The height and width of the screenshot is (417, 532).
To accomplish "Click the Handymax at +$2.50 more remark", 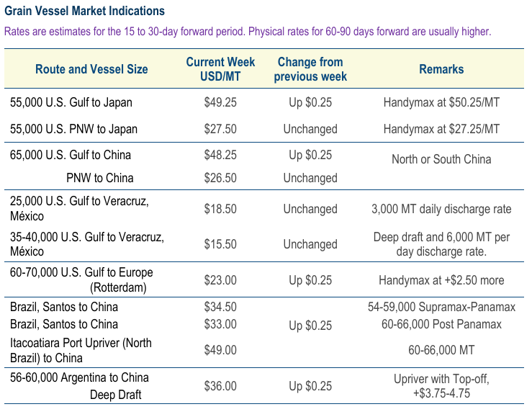I will [441, 280].
